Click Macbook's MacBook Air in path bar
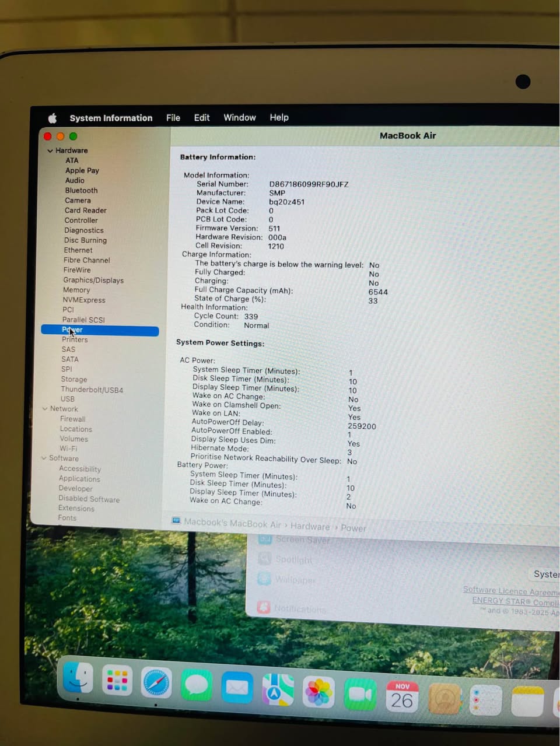Viewport: 560px width, 746px height. tap(232, 523)
